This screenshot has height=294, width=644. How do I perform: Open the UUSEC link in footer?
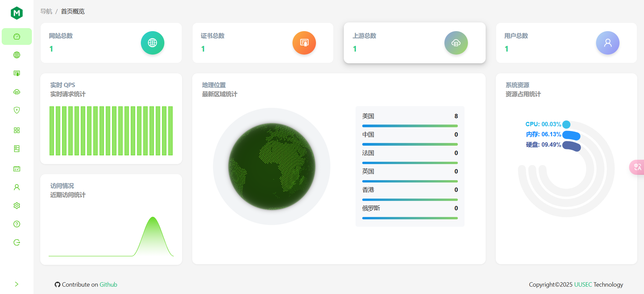pos(583,285)
